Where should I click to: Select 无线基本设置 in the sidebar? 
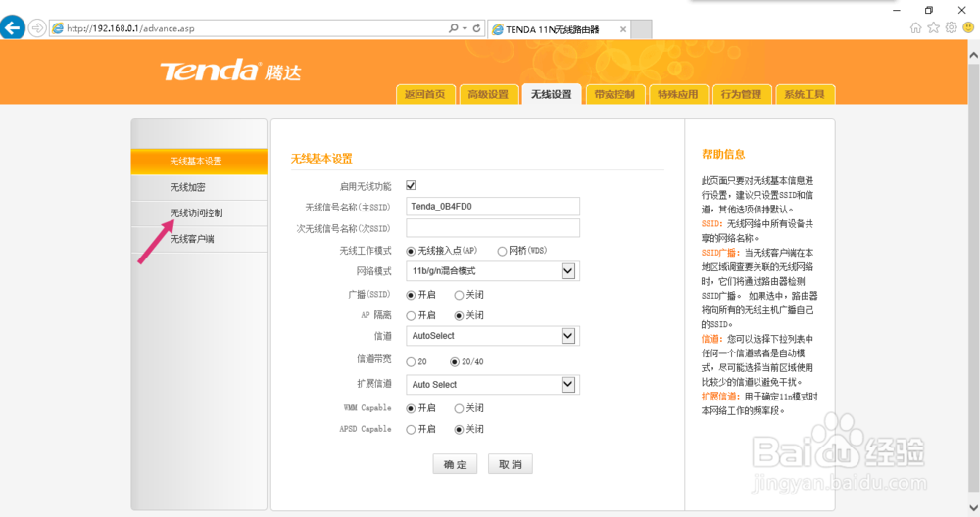(199, 162)
